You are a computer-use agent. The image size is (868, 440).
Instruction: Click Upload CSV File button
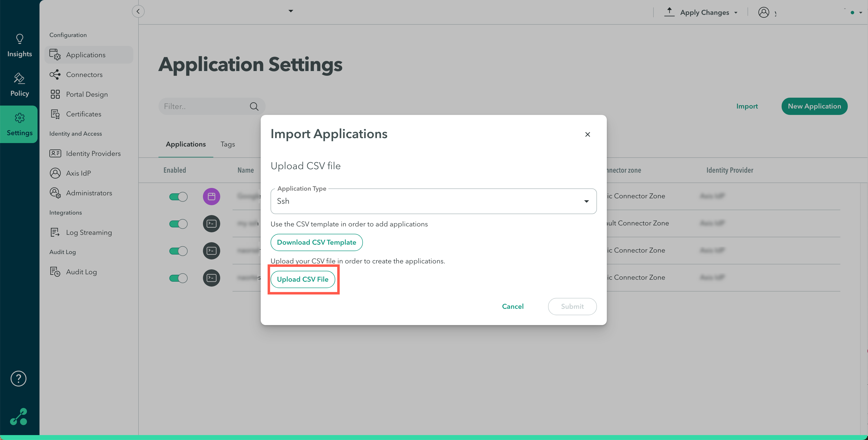coord(303,279)
